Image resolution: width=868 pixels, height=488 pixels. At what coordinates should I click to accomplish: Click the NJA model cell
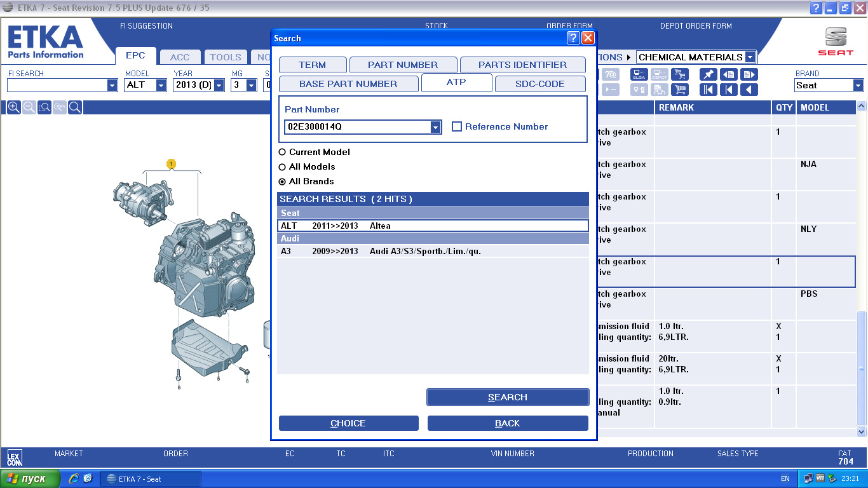point(826,174)
